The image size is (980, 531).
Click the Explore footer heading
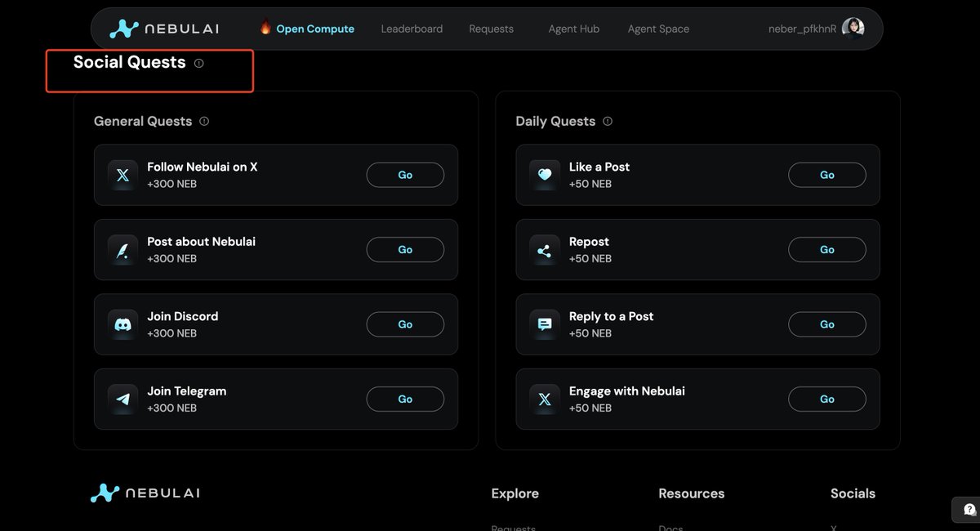coord(515,493)
